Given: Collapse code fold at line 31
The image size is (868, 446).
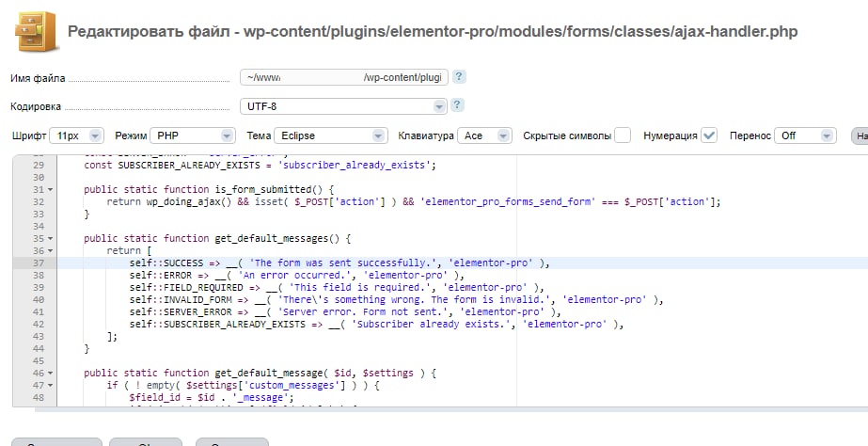Looking at the screenshot, I should (x=51, y=189).
